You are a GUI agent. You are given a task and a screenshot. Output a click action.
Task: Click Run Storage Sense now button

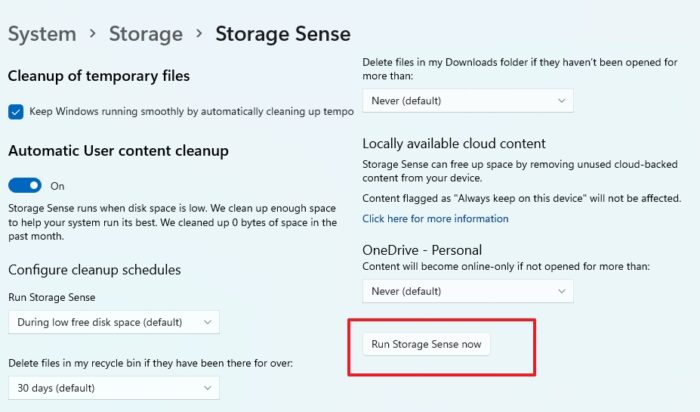426,344
